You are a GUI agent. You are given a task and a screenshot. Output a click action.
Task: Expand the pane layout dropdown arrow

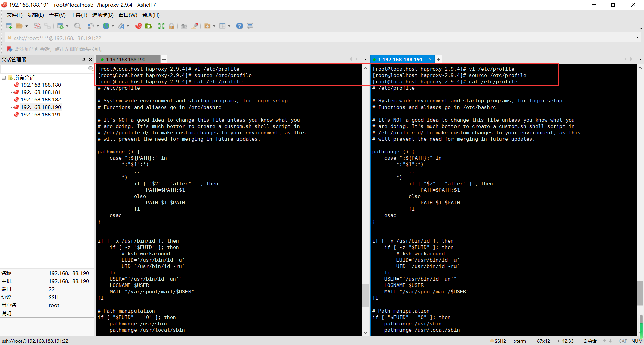tap(229, 26)
